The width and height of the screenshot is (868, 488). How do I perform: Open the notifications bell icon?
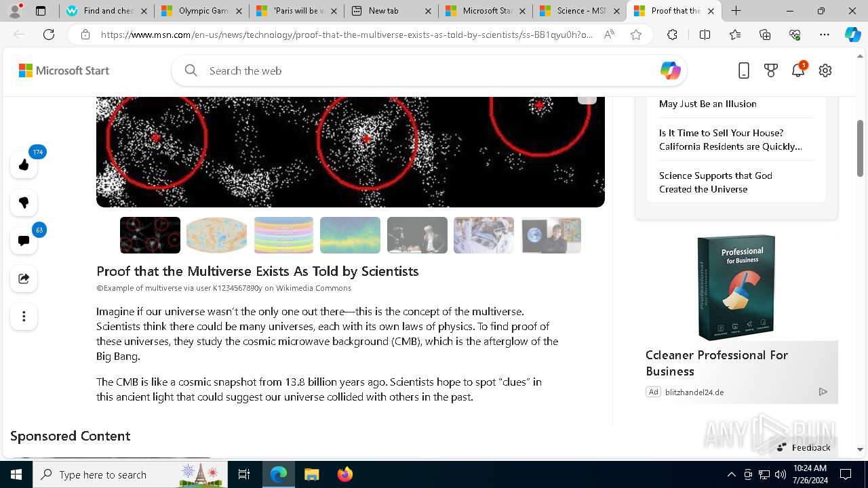point(798,70)
